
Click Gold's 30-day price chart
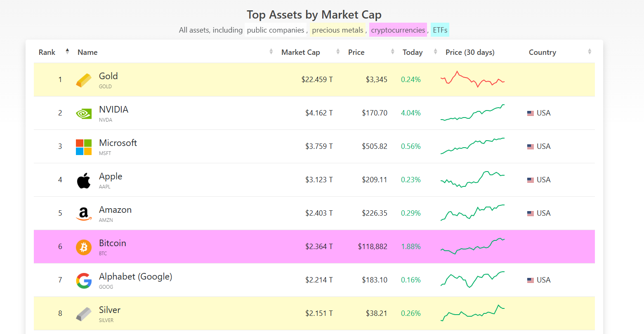(473, 79)
